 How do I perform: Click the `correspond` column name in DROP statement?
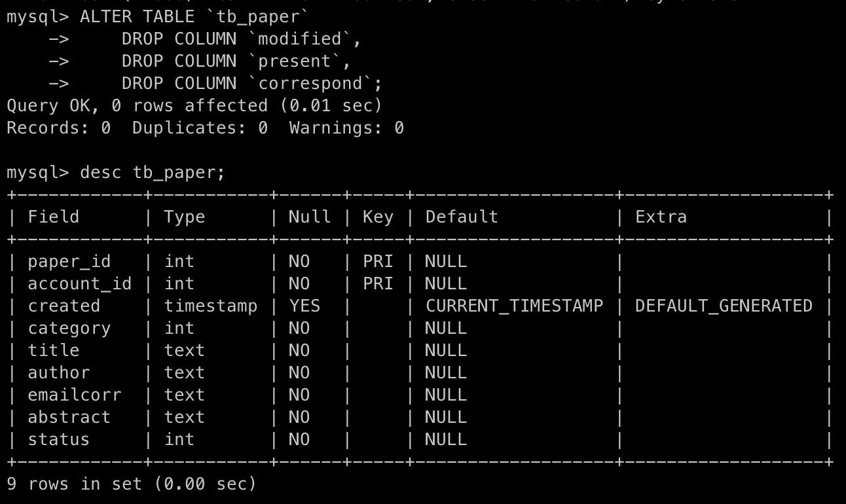pos(314,84)
